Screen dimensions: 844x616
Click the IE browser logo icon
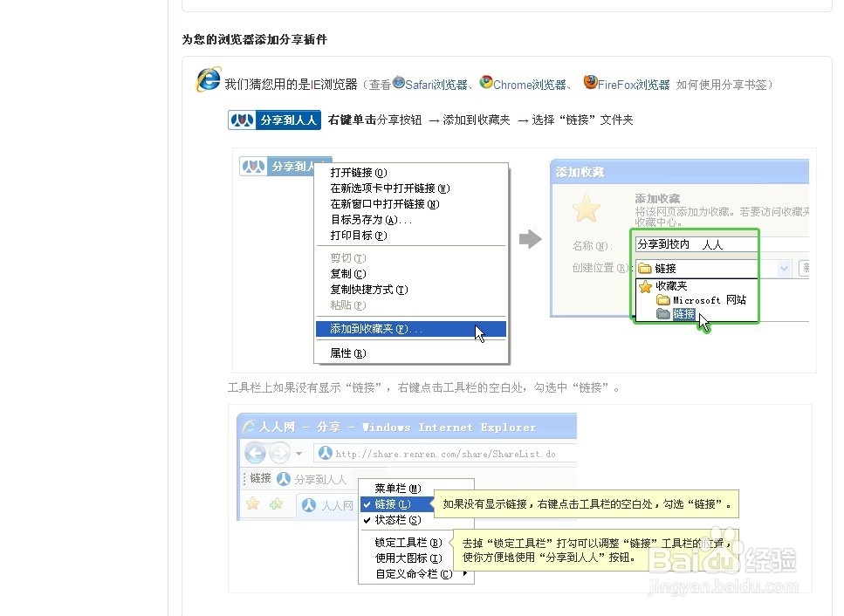209,79
